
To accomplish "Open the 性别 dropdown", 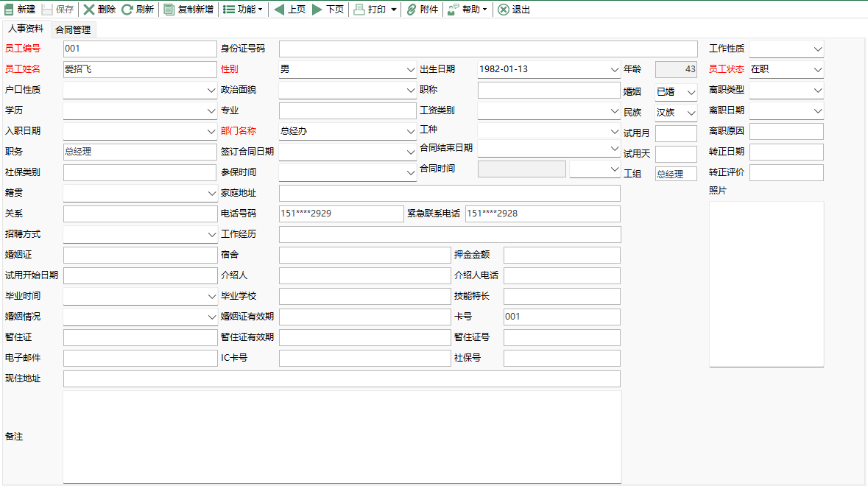I will pyautogui.click(x=411, y=70).
